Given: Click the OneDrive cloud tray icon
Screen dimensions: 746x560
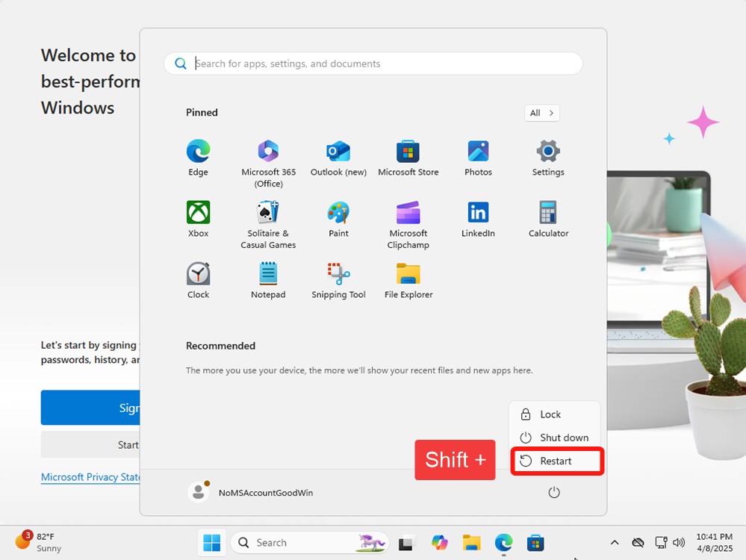Looking at the screenshot, I should (x=638, y=542).
